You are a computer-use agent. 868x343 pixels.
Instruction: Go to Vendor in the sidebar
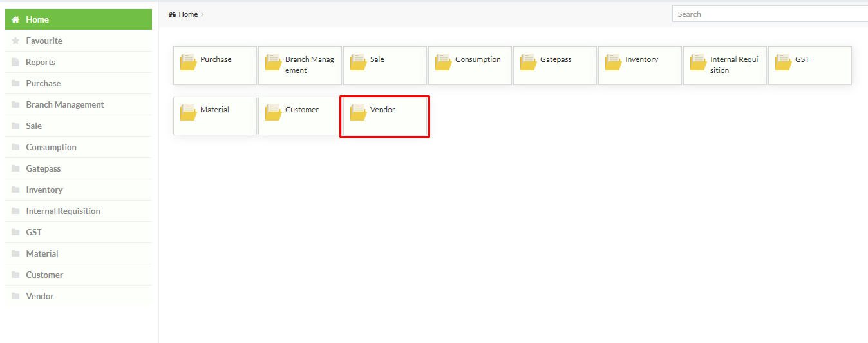point(79,296)
